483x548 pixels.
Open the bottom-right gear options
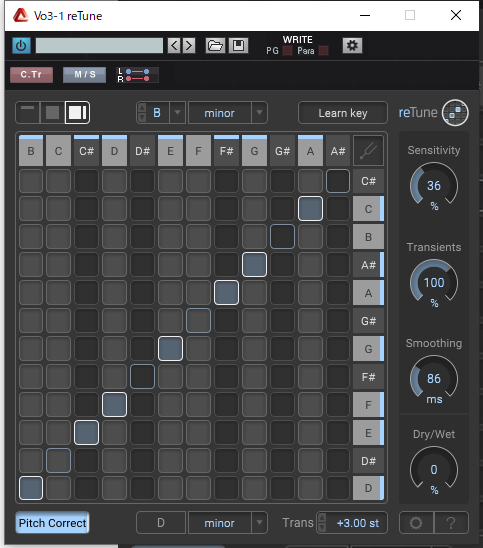[416, 523]
